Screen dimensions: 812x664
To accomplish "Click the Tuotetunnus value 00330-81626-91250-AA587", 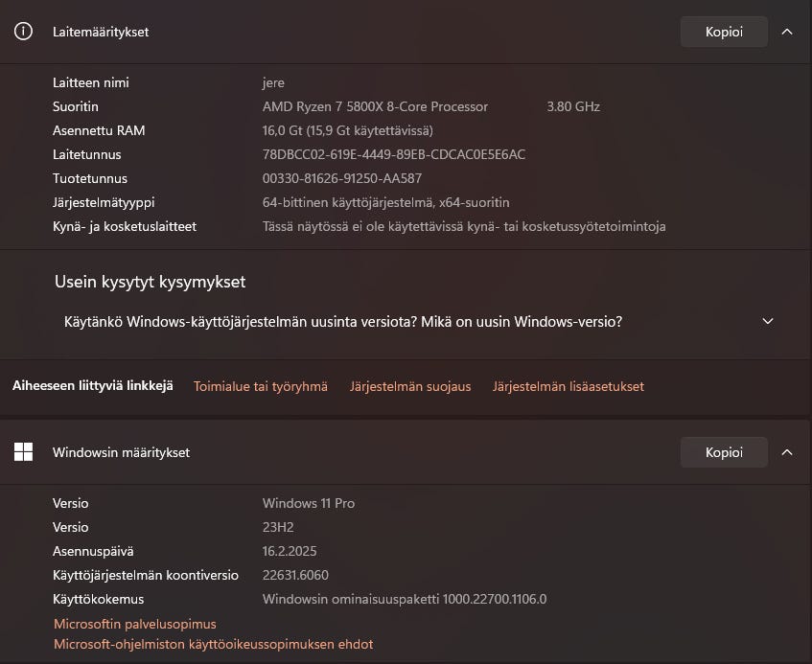I will (x=342, y=178).
